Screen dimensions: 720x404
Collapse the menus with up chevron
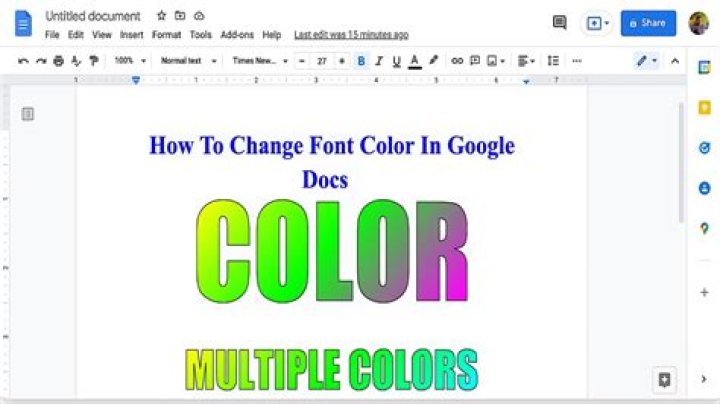675,61
